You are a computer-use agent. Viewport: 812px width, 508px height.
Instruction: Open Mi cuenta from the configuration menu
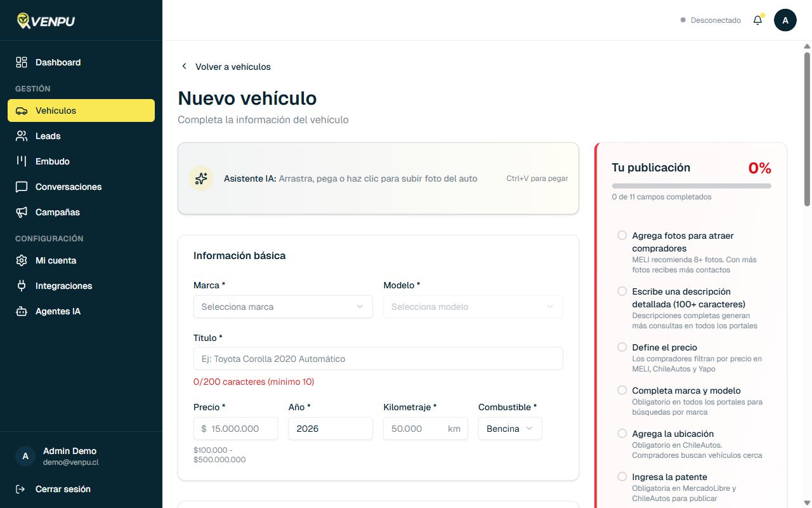56,260
